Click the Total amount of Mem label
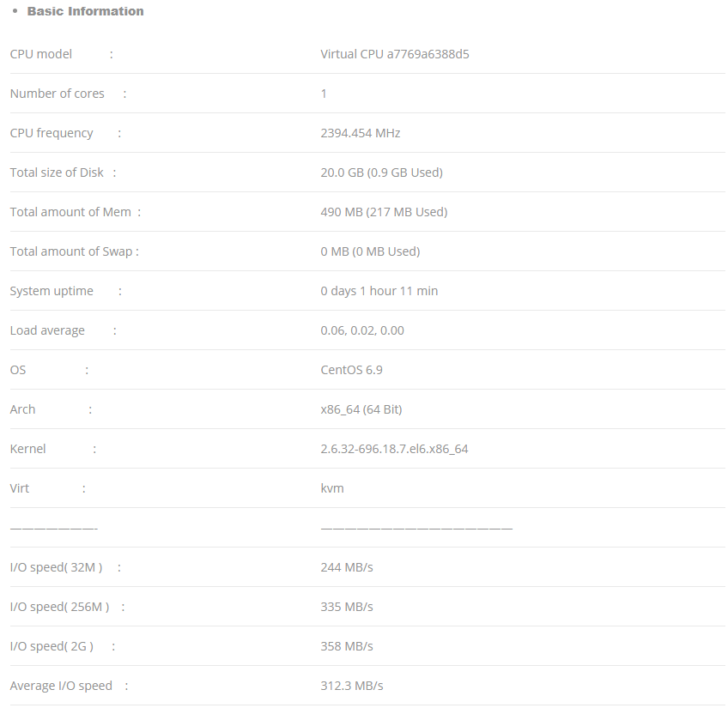Image resolution: width=728 pixels, height=708 pixels. pyautogui.click(x=70, y=212)
